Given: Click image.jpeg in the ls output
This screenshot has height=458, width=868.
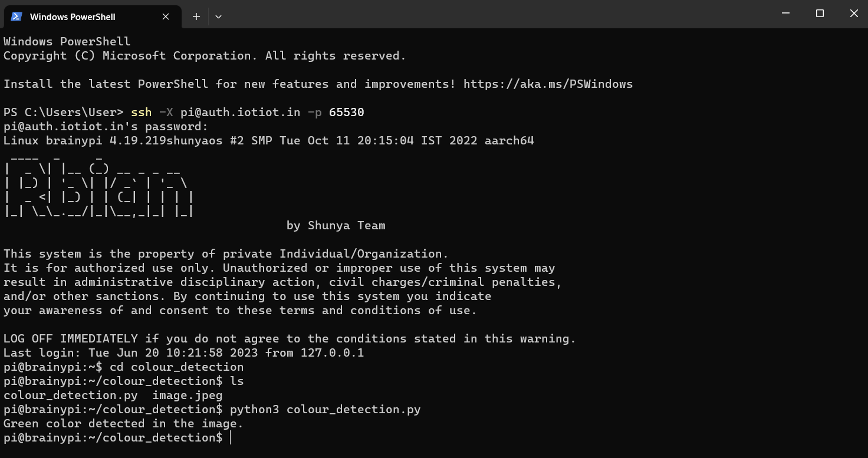Looking at the screenshot, I should (187, 396).
